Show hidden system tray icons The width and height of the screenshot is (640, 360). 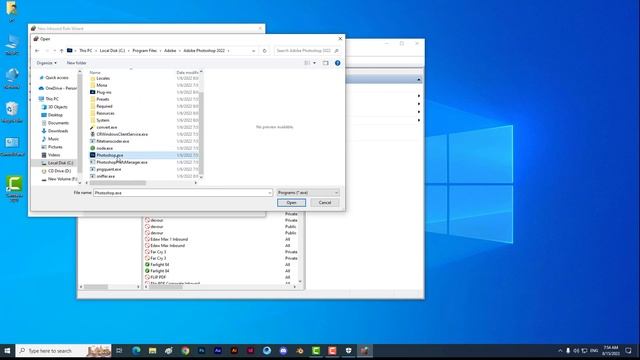pos(560,351)
